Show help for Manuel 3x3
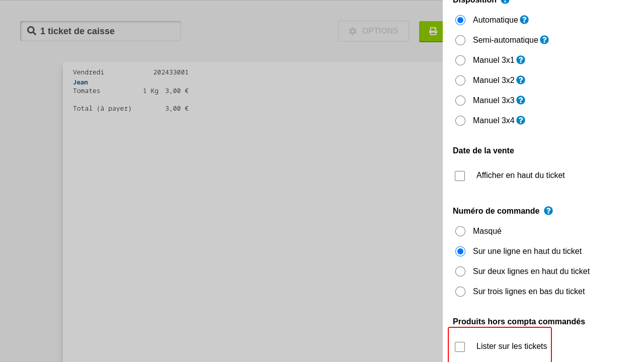The height and width of the screenshot is (362, 644). coord(521,100)
